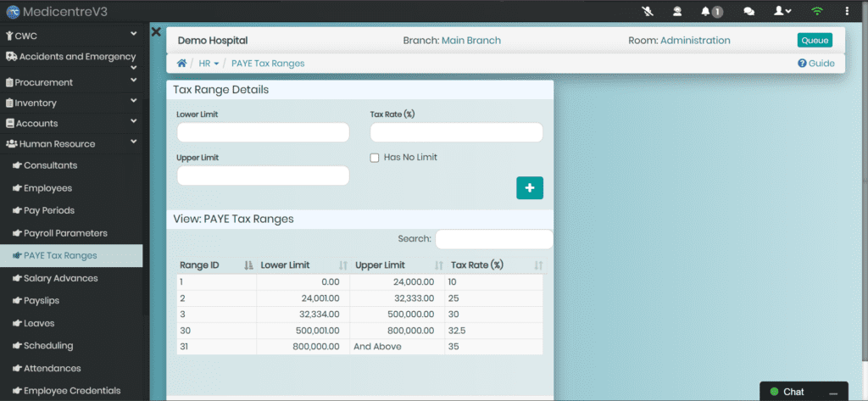
Task: Sort table by Range ID column
Action: click(216, 265)
